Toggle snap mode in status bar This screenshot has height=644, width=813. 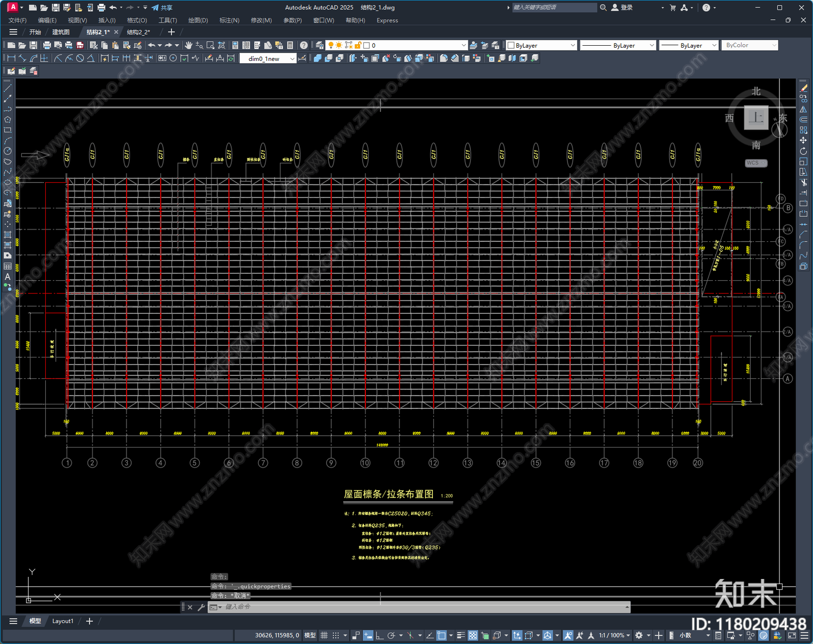[335, 635]
